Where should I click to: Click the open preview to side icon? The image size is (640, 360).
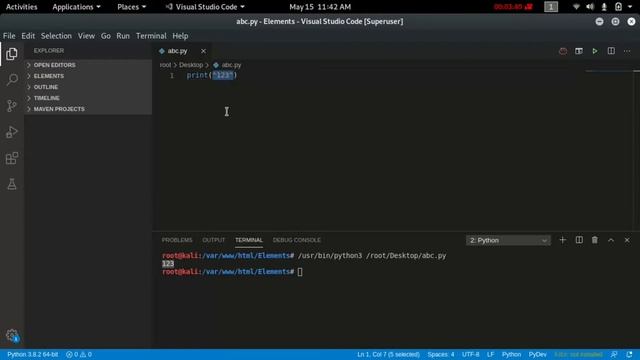click(x=579, y=51)
